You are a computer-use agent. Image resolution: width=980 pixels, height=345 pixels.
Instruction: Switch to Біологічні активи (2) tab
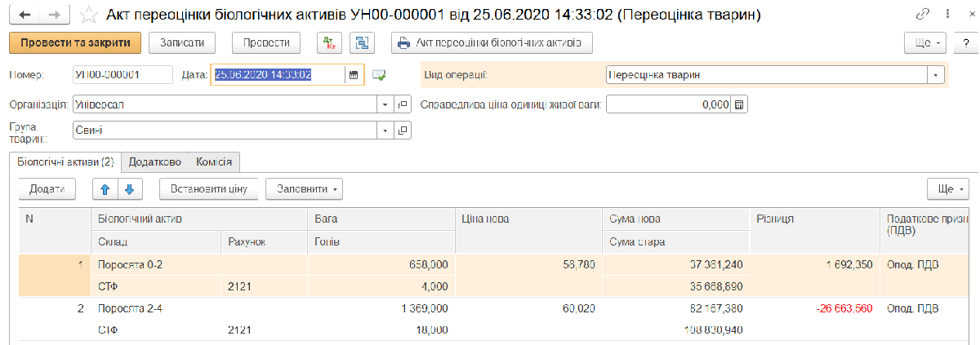[65, 161]
